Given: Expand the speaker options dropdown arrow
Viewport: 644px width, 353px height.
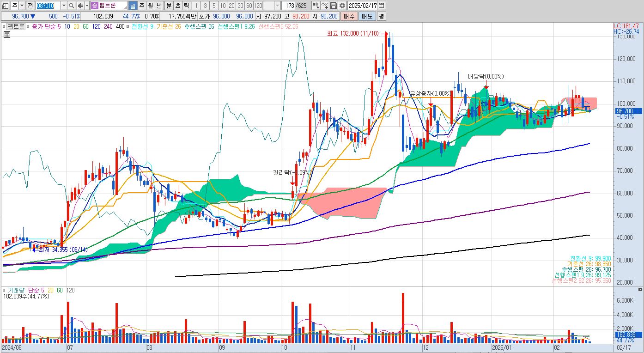Looking at the screenshot, I should click(86, 6).
